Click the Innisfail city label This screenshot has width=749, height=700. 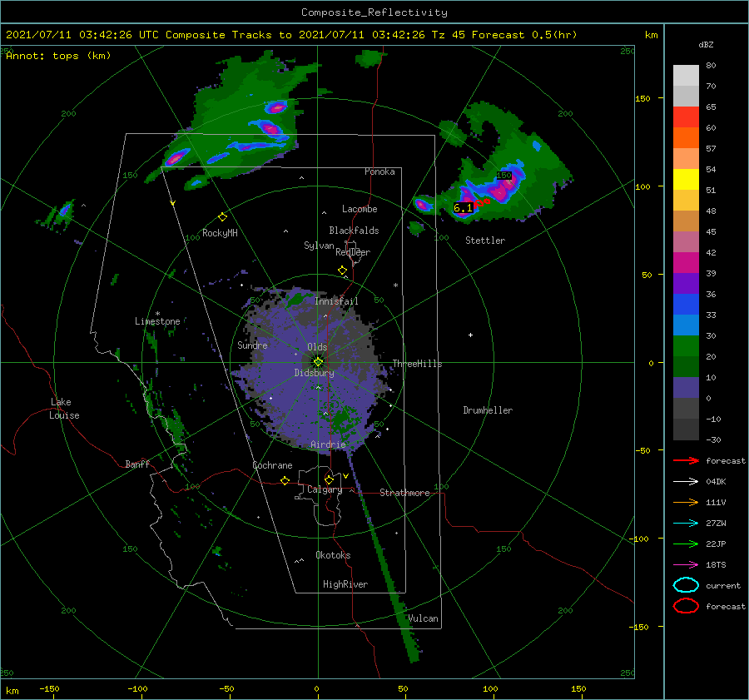[336, 301]
